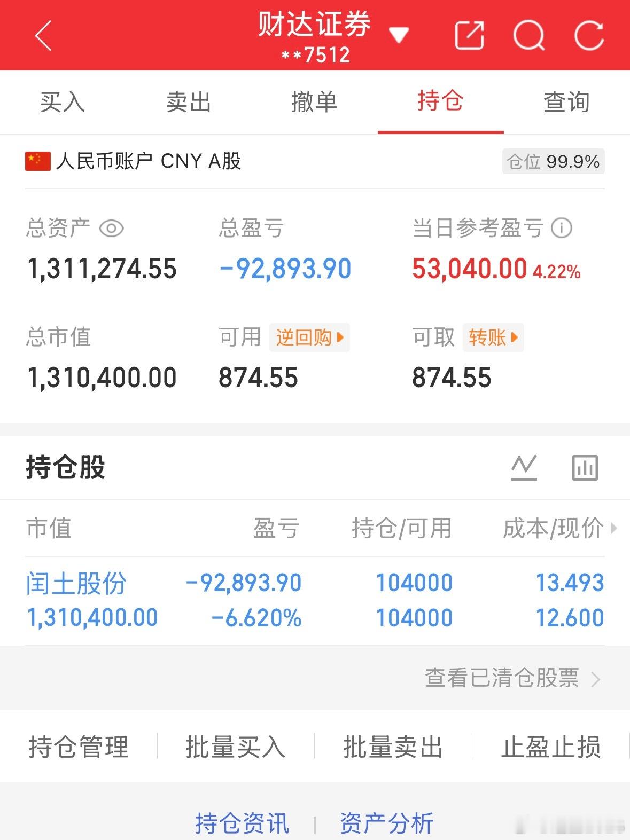Open the line chart icon in 持仓股

pyautogui.click(x=524, y=468)
